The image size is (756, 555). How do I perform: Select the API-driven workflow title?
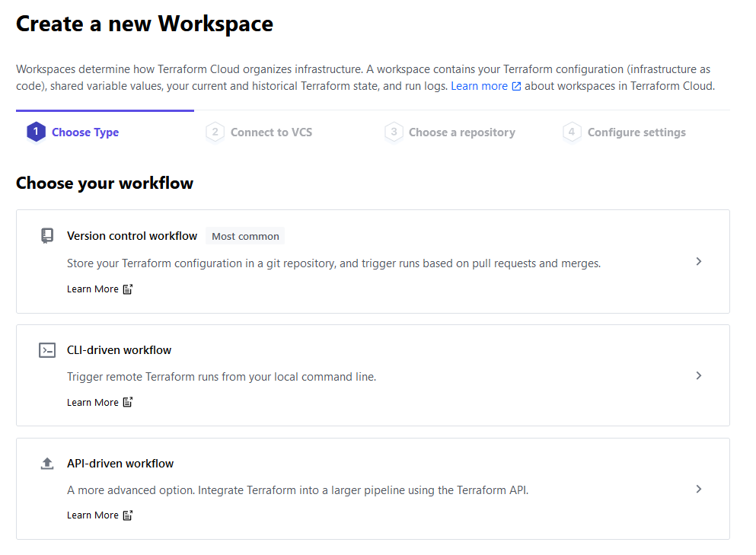point(120,464)
